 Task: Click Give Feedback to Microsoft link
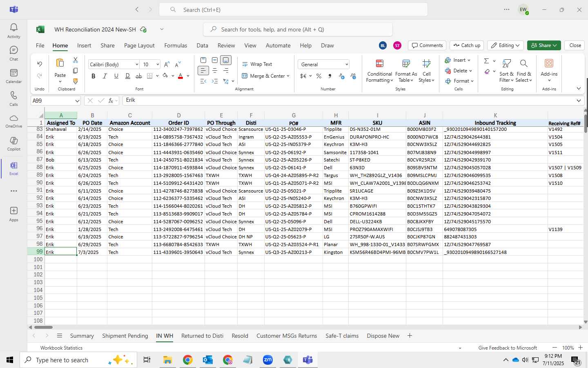(508, 348)
